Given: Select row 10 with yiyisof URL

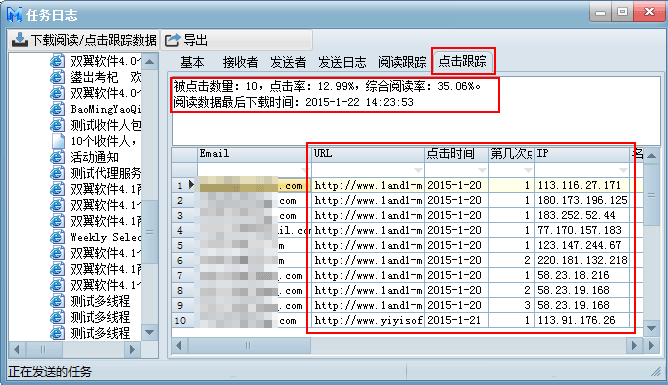Looking at the screenshot, I should click(x=407, y=320).
